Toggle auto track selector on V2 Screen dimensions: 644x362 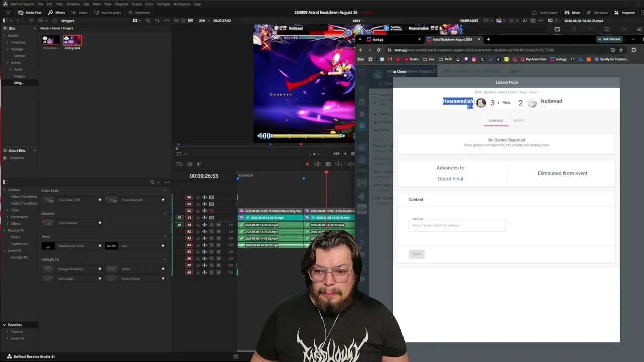(x=204, y=211)
